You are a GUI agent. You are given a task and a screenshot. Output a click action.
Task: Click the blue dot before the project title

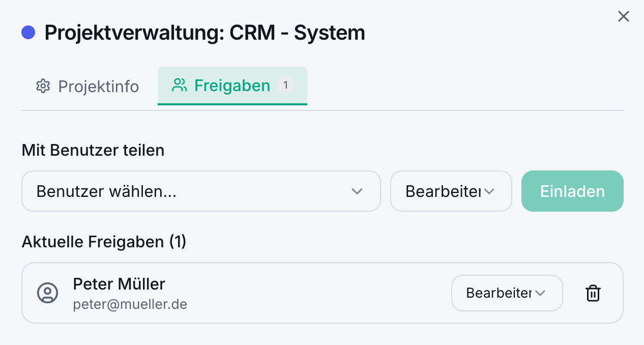pos(29,32)
